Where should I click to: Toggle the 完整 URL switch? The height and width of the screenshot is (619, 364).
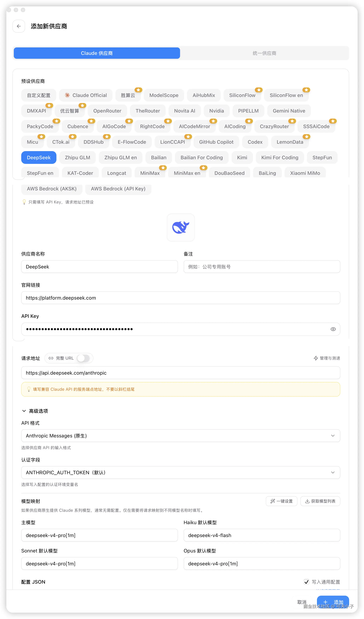83,358
